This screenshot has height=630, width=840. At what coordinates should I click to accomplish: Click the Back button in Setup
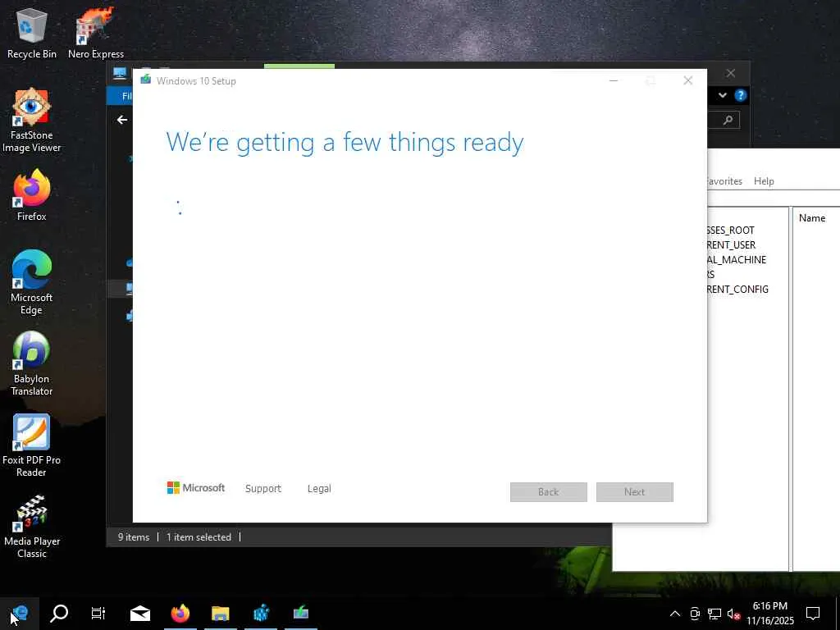549,492
